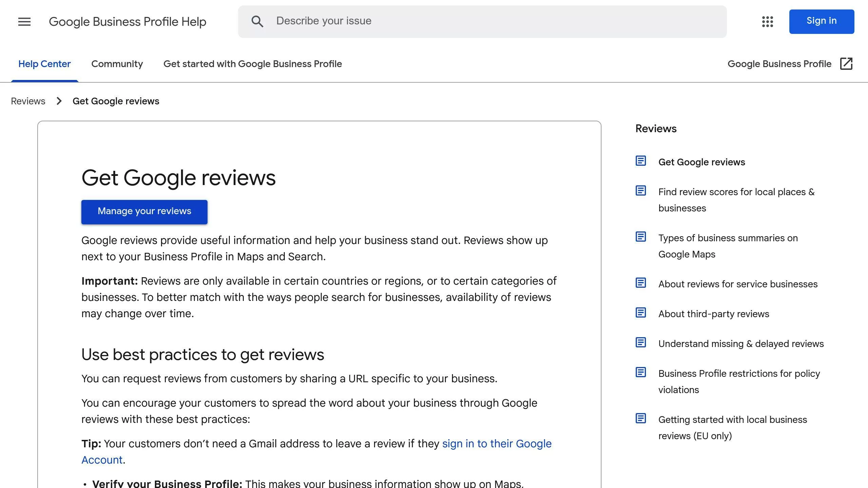Click article icon beside Types of business summaries
This screenshot has height=488, width=868.
640,237
